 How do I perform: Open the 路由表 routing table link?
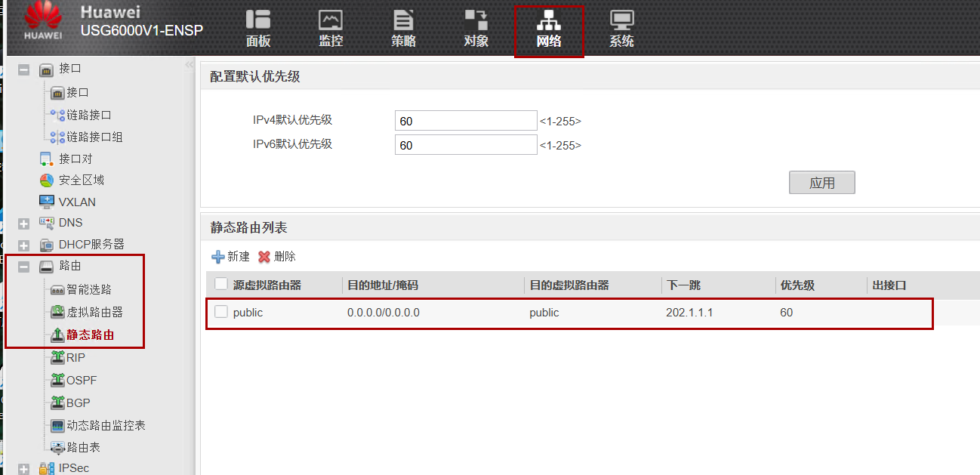[x=83, y=448]
